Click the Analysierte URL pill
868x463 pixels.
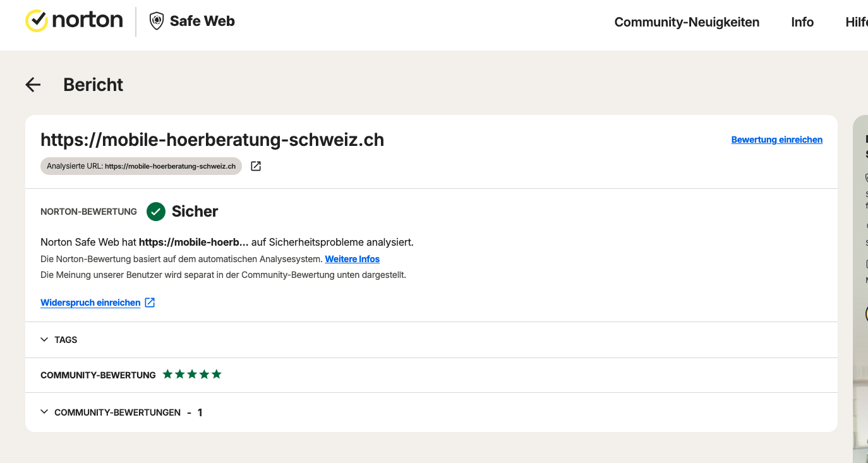141,166
